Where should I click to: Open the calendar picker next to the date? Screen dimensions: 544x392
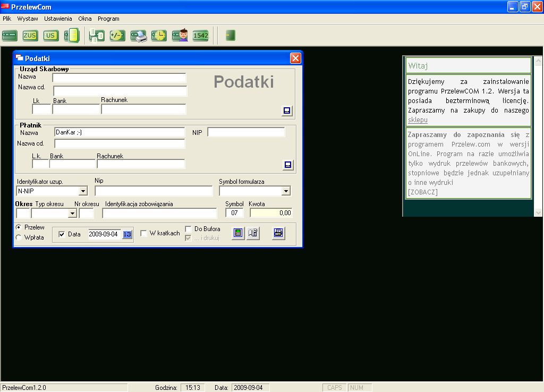127,234
